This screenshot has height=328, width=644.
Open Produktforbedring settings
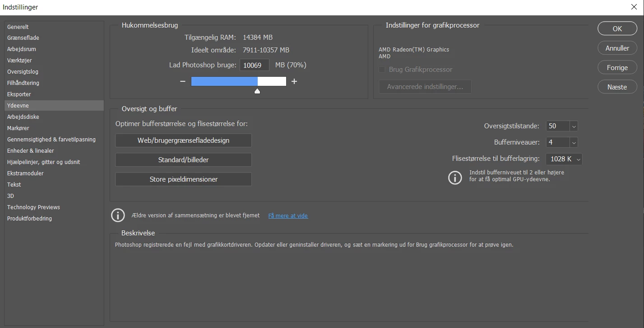point(54,219)
